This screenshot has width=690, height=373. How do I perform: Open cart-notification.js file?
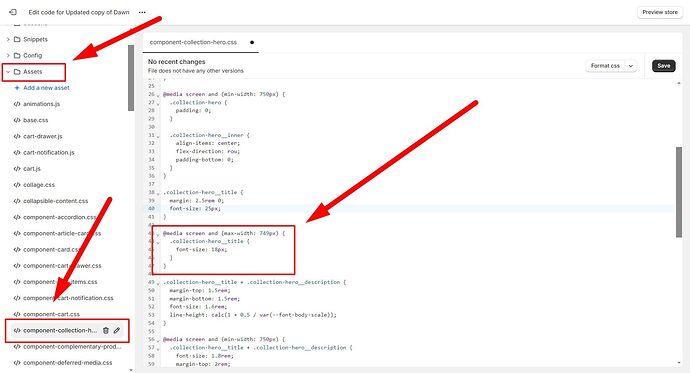pyautogui.click(x=49, y=153)
